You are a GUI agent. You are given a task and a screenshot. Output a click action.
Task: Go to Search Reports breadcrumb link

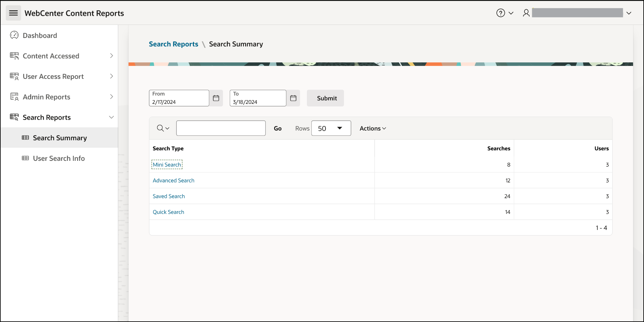(x=173, y=44)
